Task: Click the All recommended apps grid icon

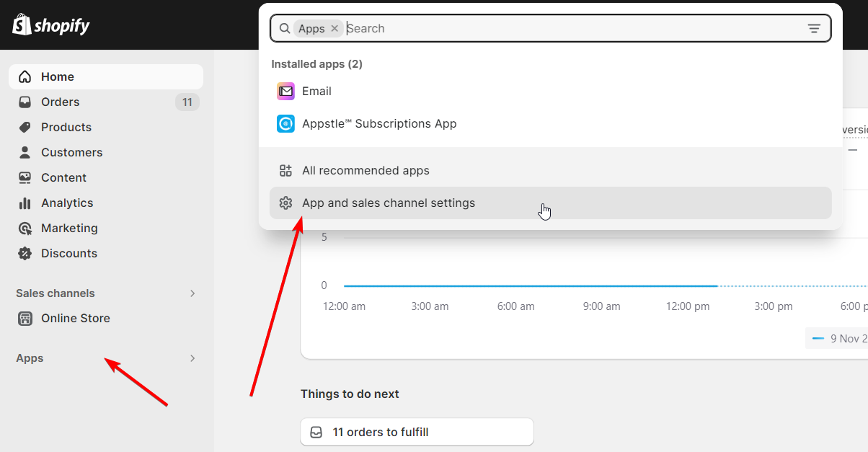Action: (x=285, y=170)
